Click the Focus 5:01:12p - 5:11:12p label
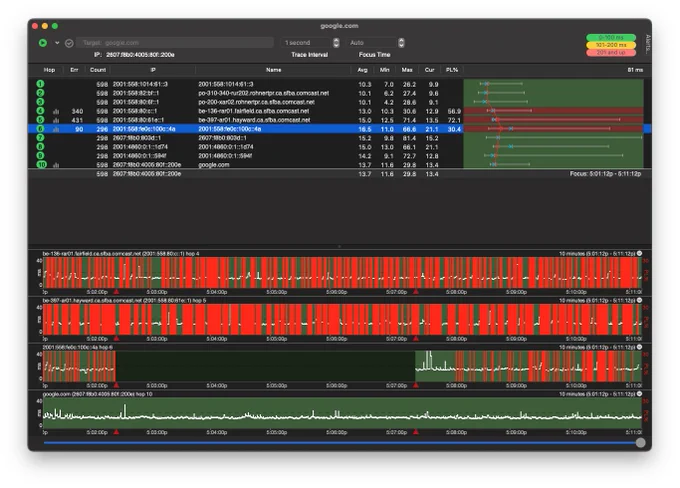This screenshot has height=488, width=680. point(605,174)
